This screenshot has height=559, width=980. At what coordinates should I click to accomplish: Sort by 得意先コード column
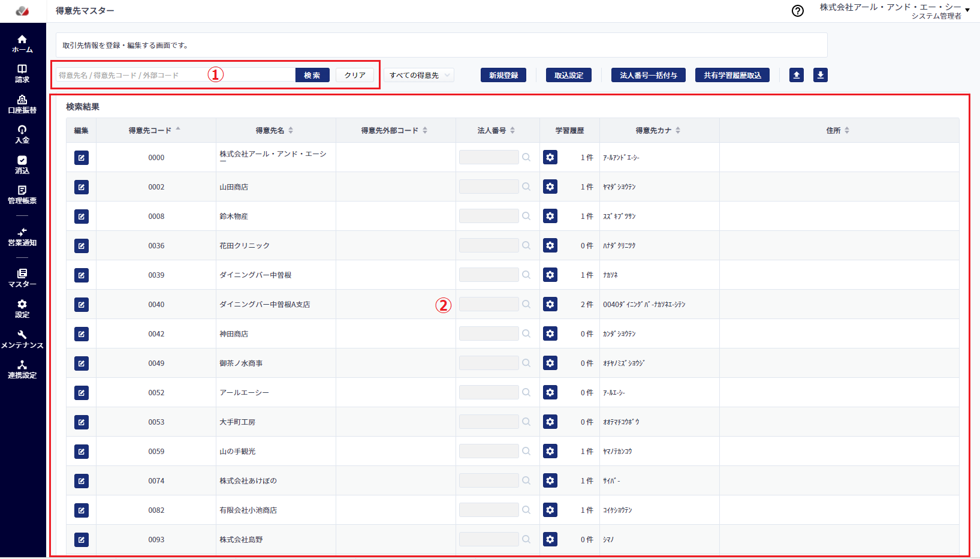coord(155,130)
